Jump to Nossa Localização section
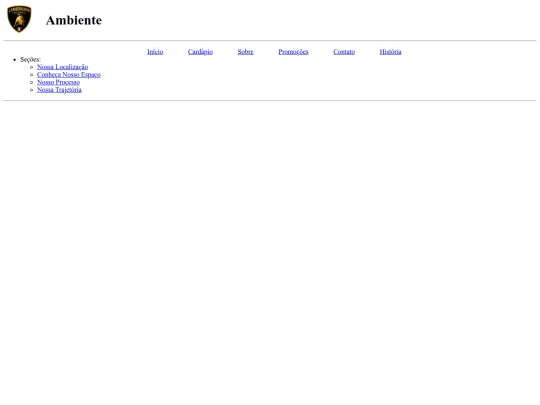The height and width of the screenshot is (405, 540). point(62,67)
